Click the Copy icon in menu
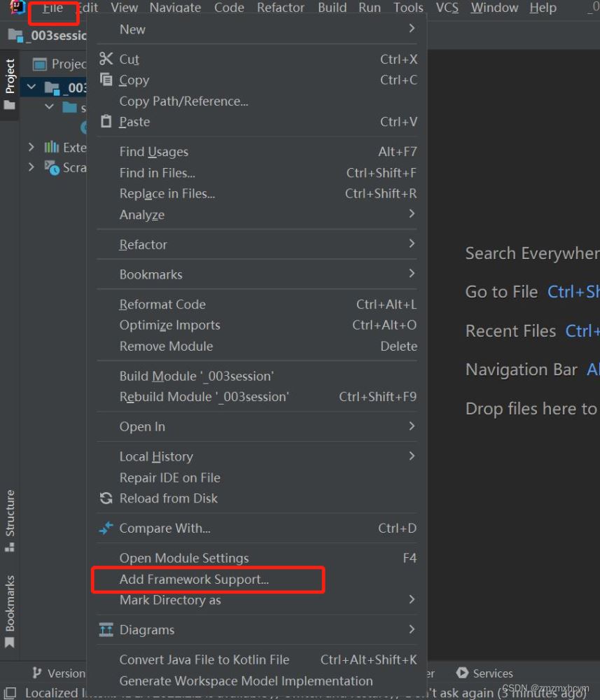 click(x=106, y=80)
